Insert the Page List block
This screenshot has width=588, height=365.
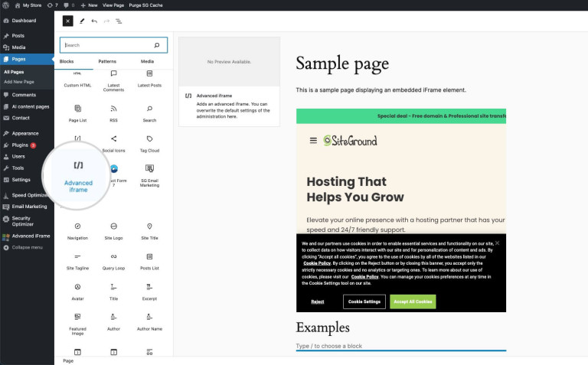click(77, 113)
